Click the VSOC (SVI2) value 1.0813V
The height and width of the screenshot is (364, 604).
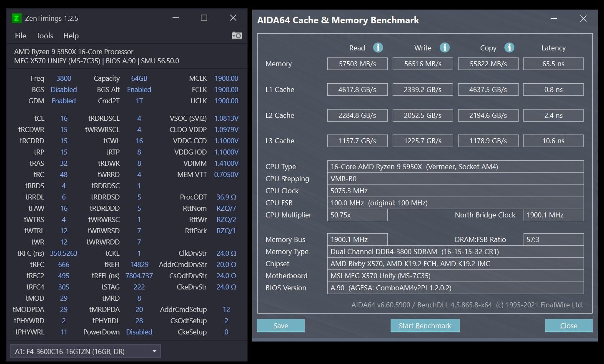coord(226,118)
